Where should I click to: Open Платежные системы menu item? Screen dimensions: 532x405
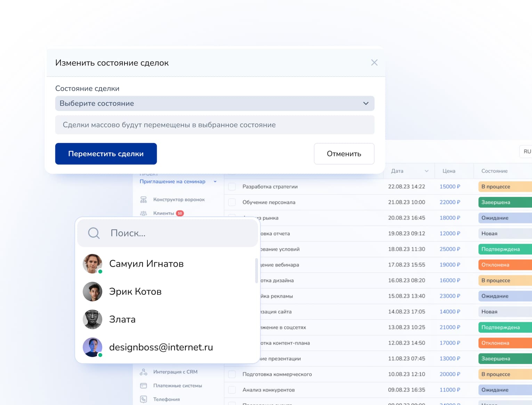point(177,386)
